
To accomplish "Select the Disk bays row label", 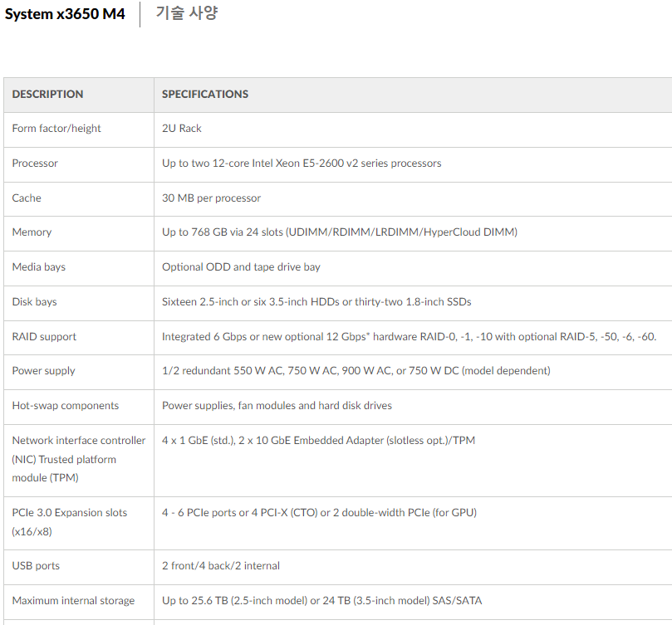I will pos(34,302).
